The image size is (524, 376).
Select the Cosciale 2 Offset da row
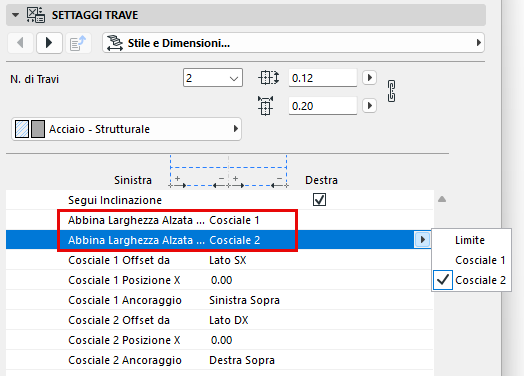(219, 320)
